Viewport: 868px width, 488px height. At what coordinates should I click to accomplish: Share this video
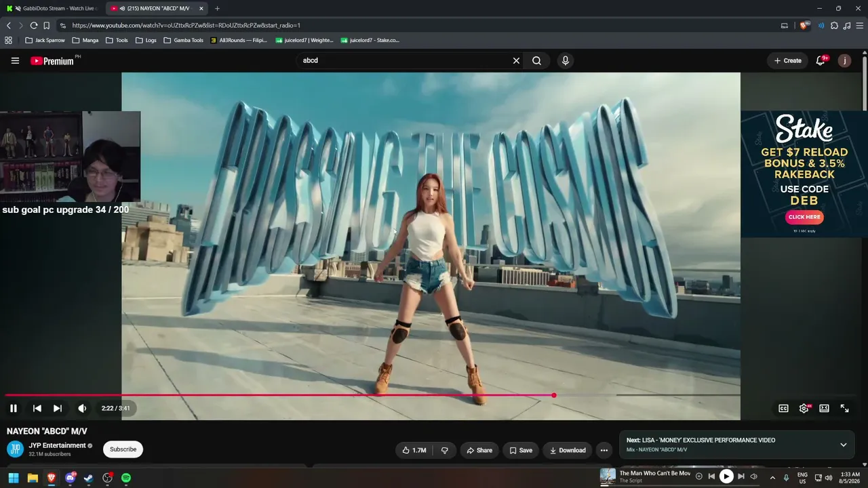tap(479, 450)
